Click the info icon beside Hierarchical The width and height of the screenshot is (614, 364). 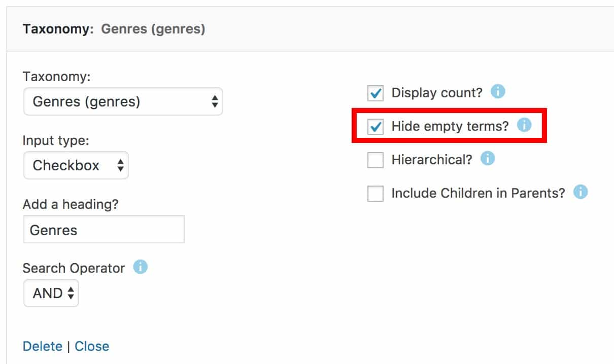[x=488, y=159]
